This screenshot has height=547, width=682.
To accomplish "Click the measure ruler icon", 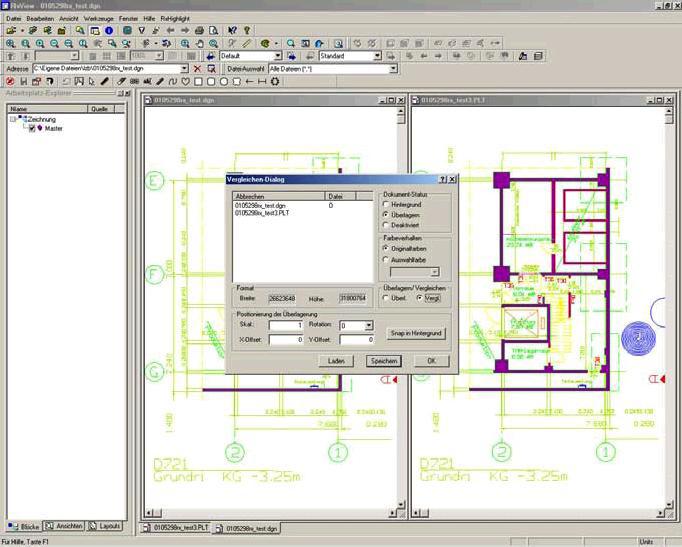I will (247, 43).
